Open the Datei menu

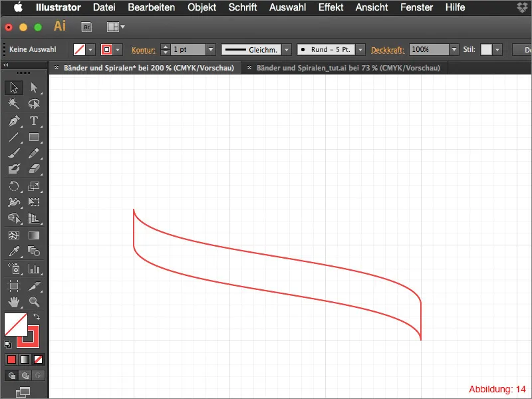point(104,7)
